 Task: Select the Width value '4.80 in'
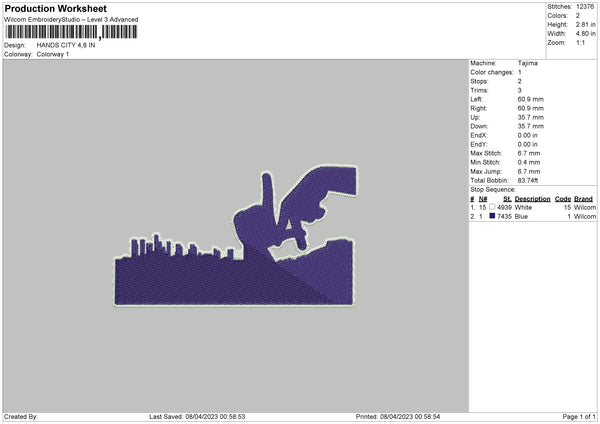pos(585,34)
